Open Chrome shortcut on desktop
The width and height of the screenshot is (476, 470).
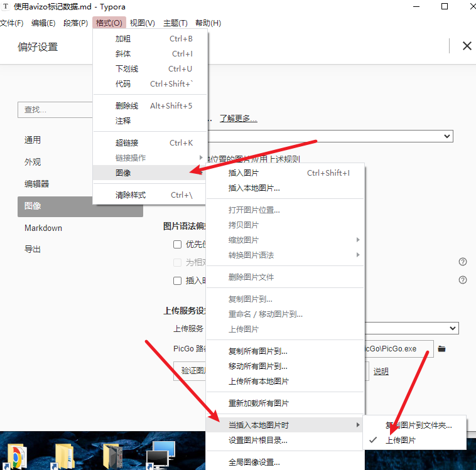(16, 456)
